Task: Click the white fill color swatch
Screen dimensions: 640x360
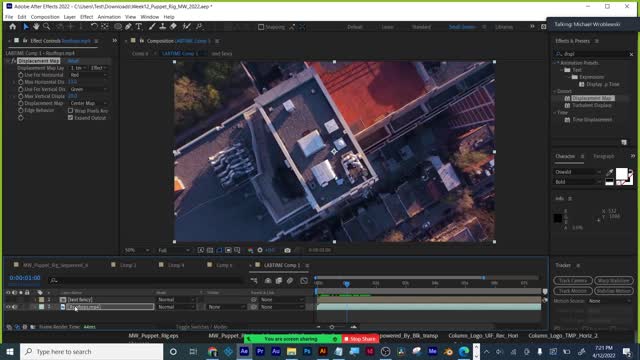Action: click(x=622, y=173)
